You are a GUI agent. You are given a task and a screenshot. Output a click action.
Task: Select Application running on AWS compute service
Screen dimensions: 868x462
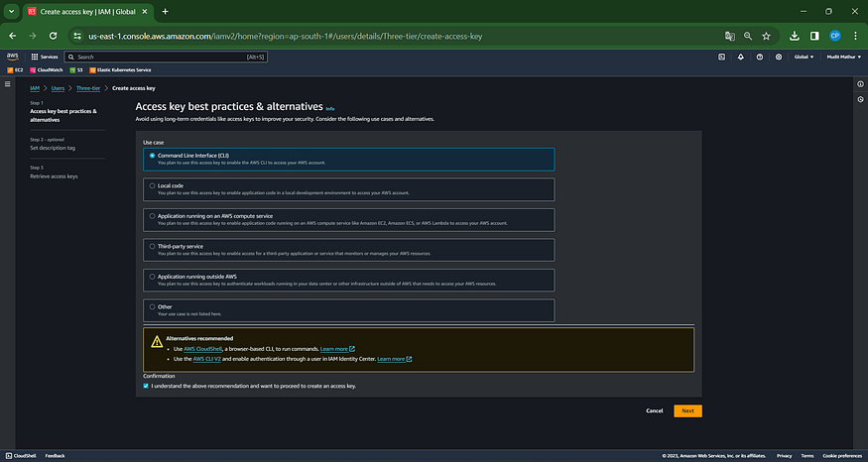[349, 220]
